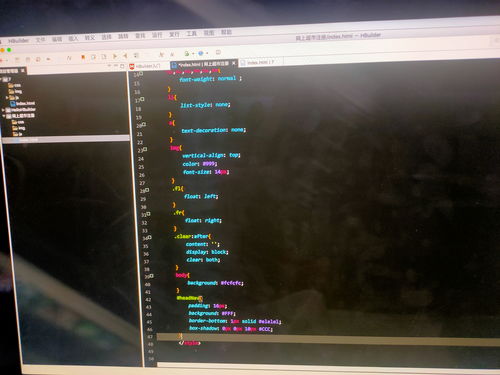Collapse the 网上超市注册 project node

pyautogui.click(x=3, y=116)
